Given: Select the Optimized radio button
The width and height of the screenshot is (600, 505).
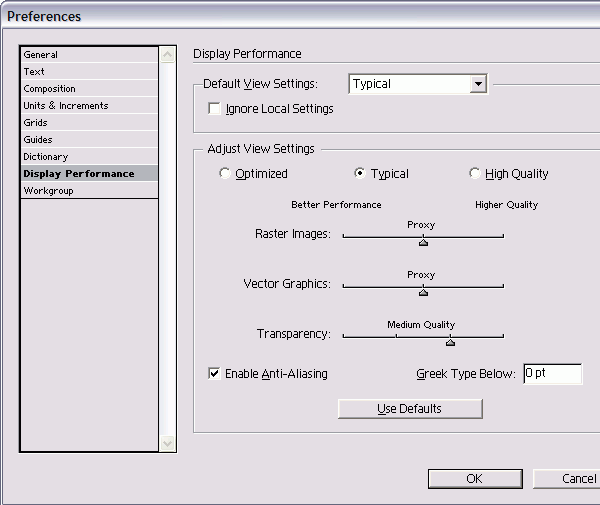Looking at the screenshot, I should pos(225,174).
